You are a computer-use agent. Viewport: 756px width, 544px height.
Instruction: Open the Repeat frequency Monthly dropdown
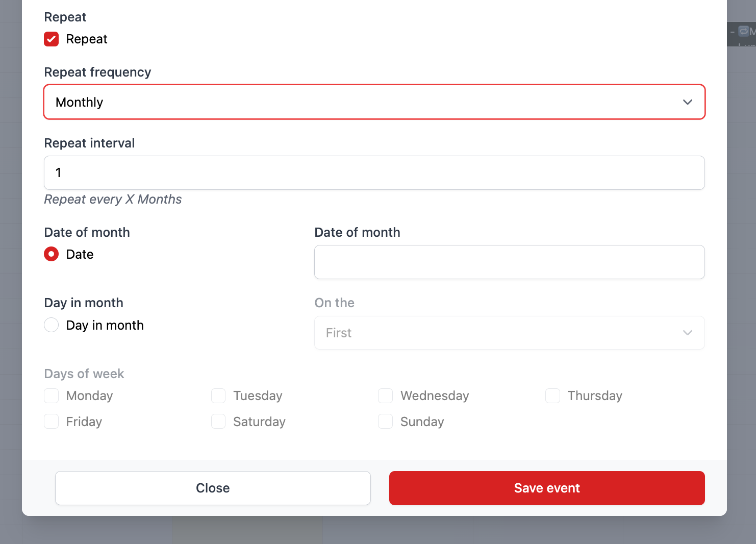coord(374,102)
